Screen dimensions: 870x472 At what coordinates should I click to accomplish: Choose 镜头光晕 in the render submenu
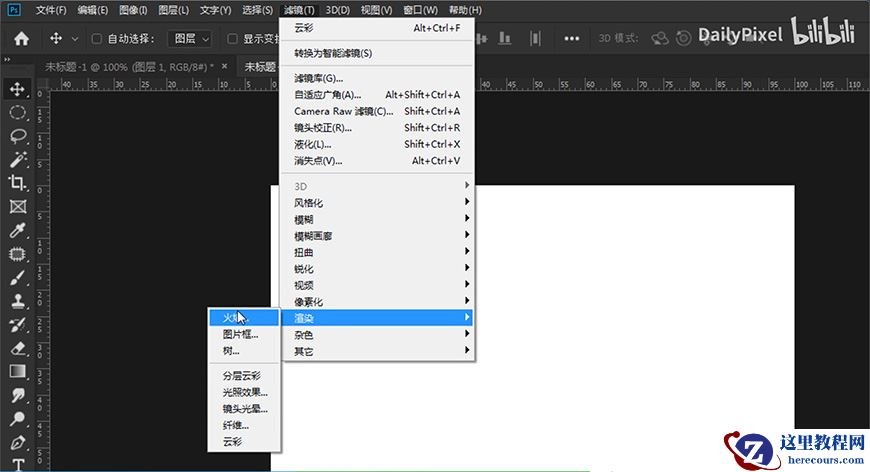244,409
